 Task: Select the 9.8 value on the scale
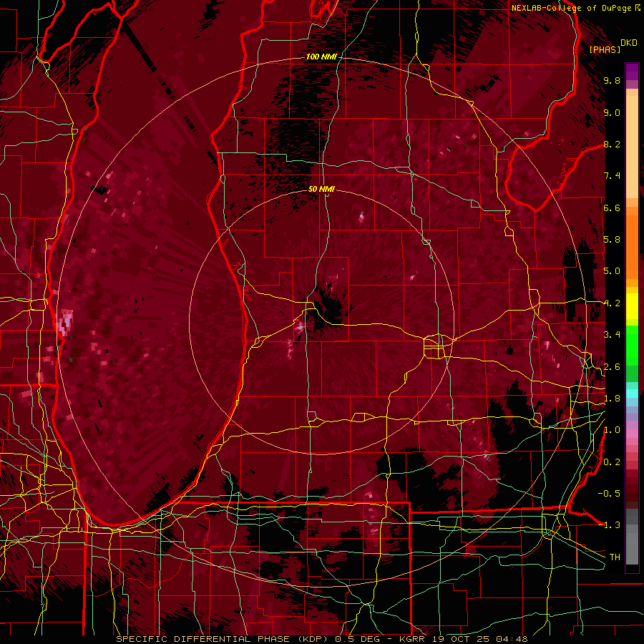[x=612, y=81]
